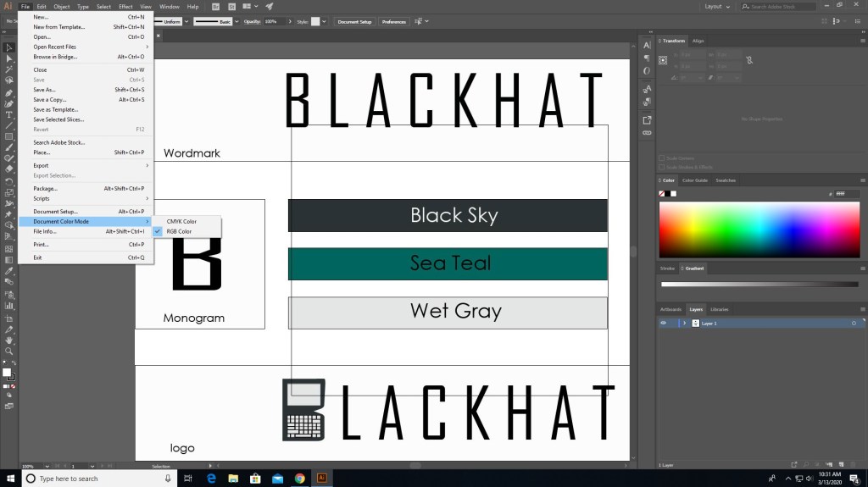Choose Save As from File menu
Image resolution: width=868 pixels, height=487 pixels.
(44, 89)
